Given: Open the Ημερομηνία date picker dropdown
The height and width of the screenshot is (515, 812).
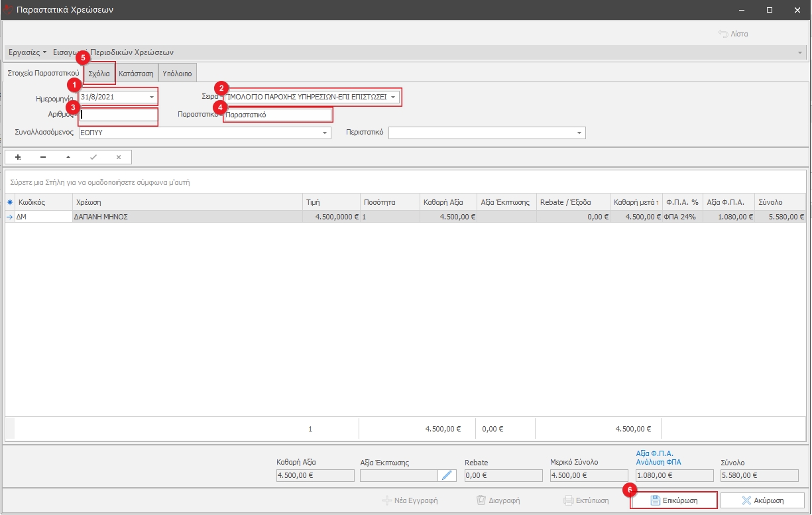Looking at the screenshot, I should (152, 97).
